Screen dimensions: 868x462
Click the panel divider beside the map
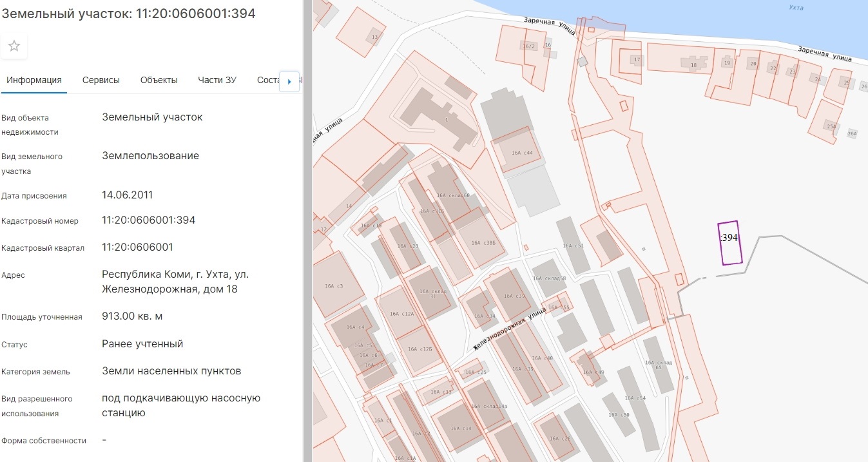point(308,231)
